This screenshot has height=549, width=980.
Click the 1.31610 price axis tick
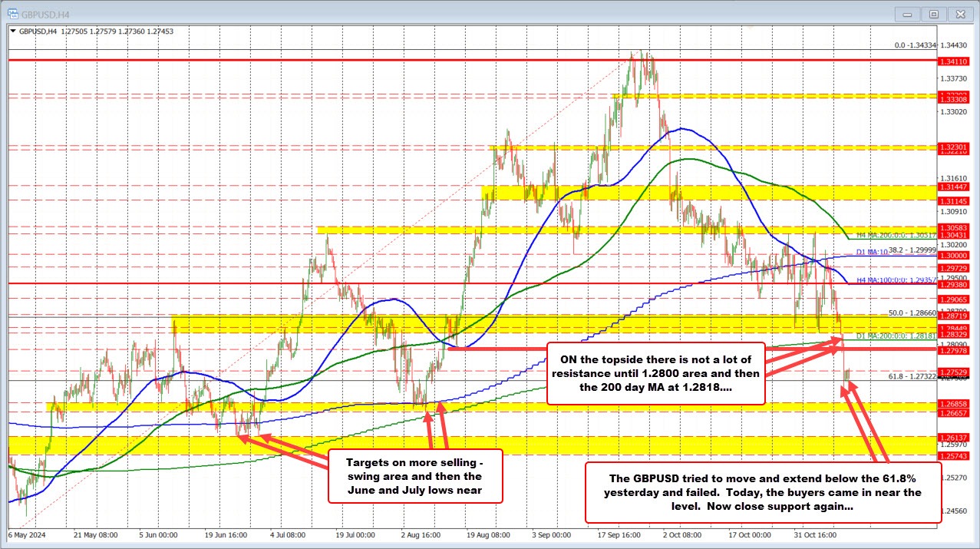point(954,177)
